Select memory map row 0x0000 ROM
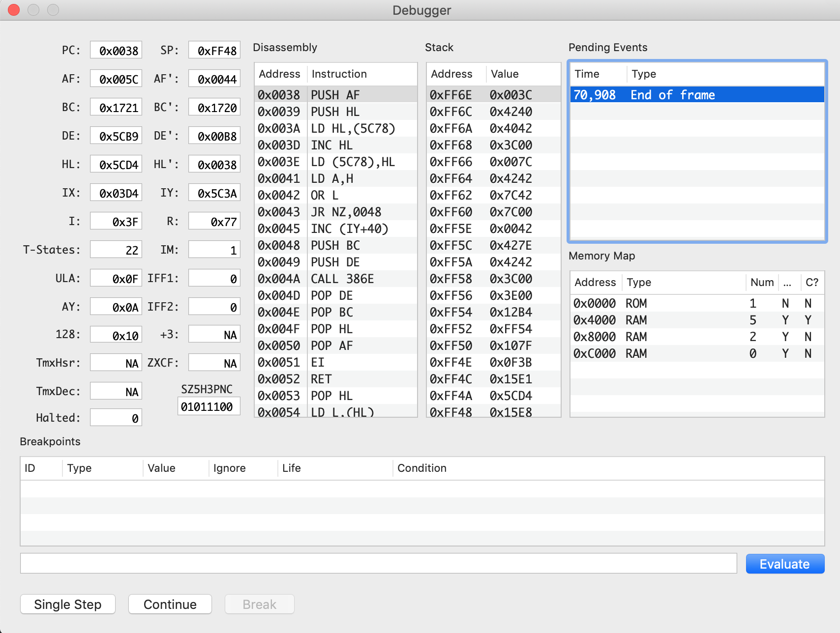This screenshot has width=840, height=633. (697, 303)
